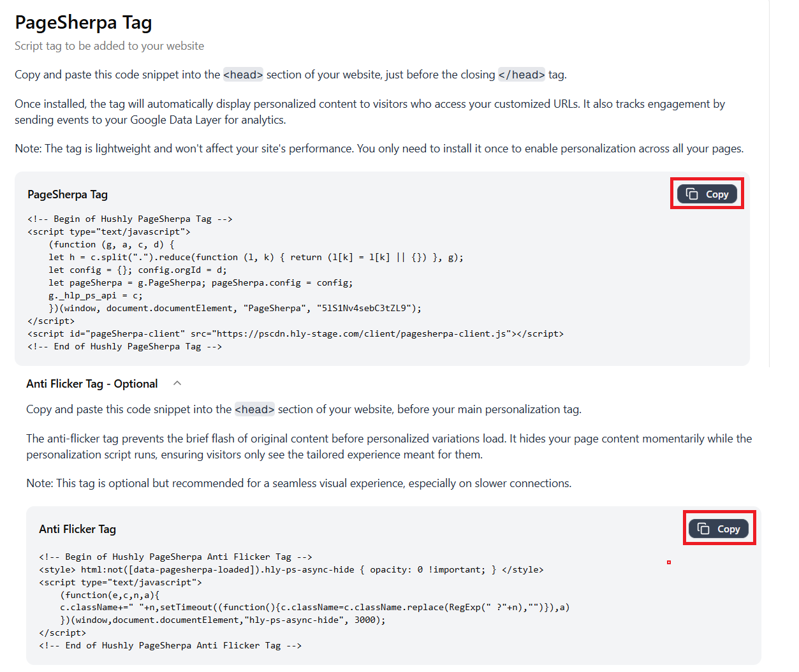799x672 pixels.
Task: Click the 'let pageSherpa = g.PageSherpa' code line
Action: coord(201,282)
